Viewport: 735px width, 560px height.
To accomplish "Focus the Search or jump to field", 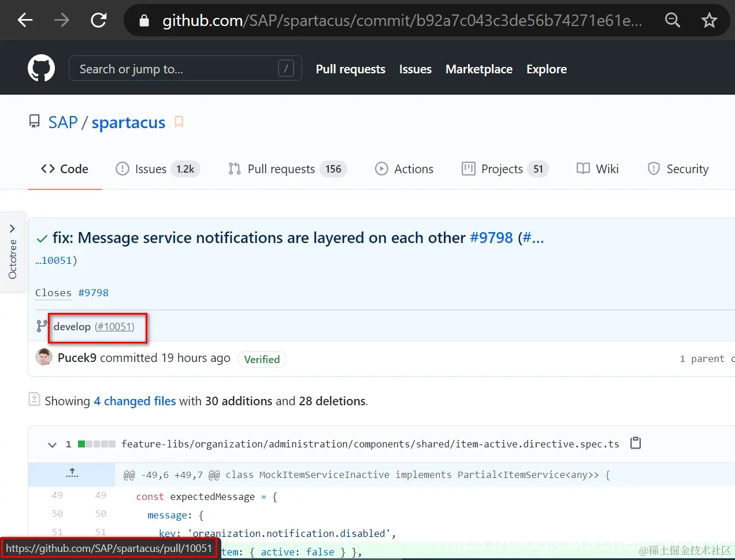I will 185,69.
